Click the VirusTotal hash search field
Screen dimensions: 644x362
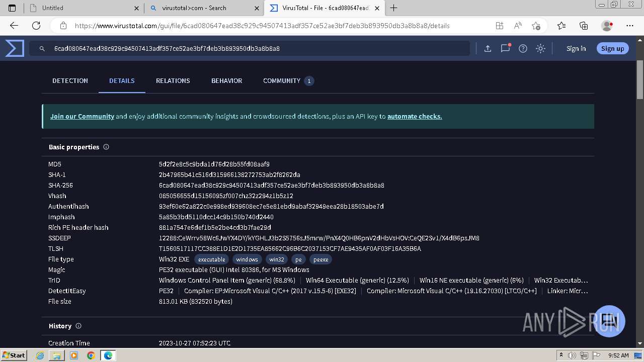tap(250, 48)
